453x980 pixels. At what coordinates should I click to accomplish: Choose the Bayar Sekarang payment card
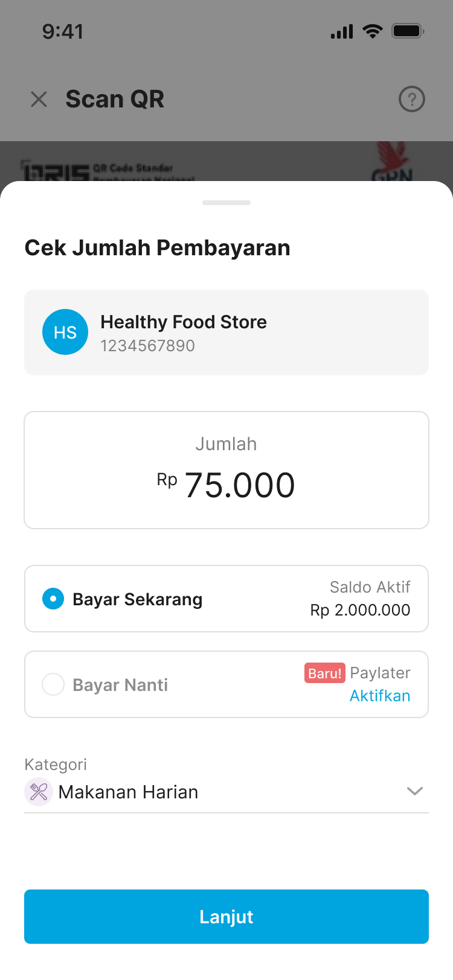pos(226,599)
